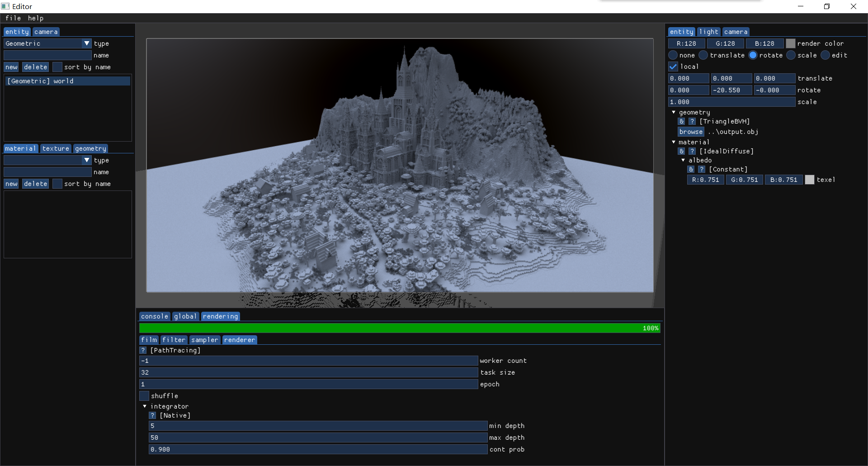Select '[Geometric] world' in entity list
The width and height of the screenshot is (868, 466).
68,81
